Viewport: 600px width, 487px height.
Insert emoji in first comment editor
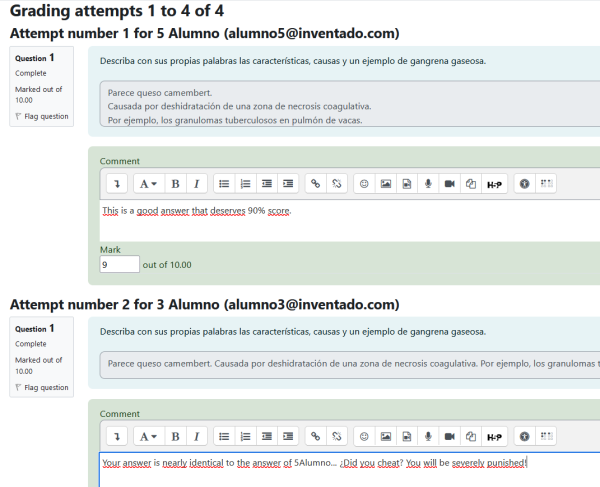364,184
